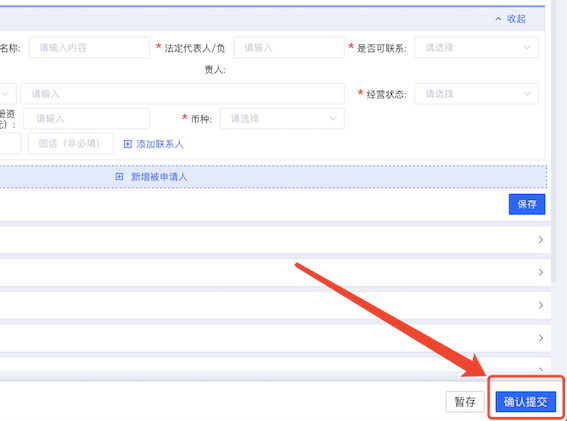Open the 币种 dropdown
The height and width of the screenshot is (421, 567).
(x=282, y=119)
